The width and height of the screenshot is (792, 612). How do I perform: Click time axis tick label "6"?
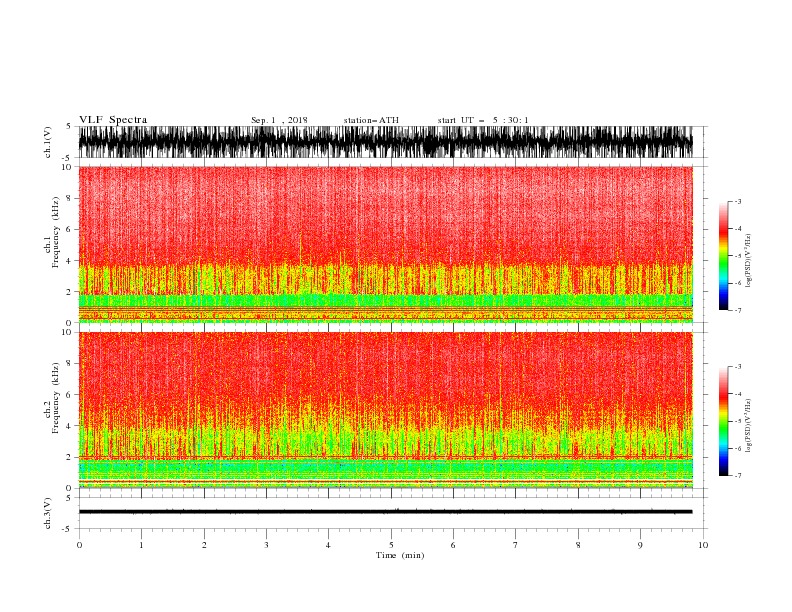(x=453, y=545)
